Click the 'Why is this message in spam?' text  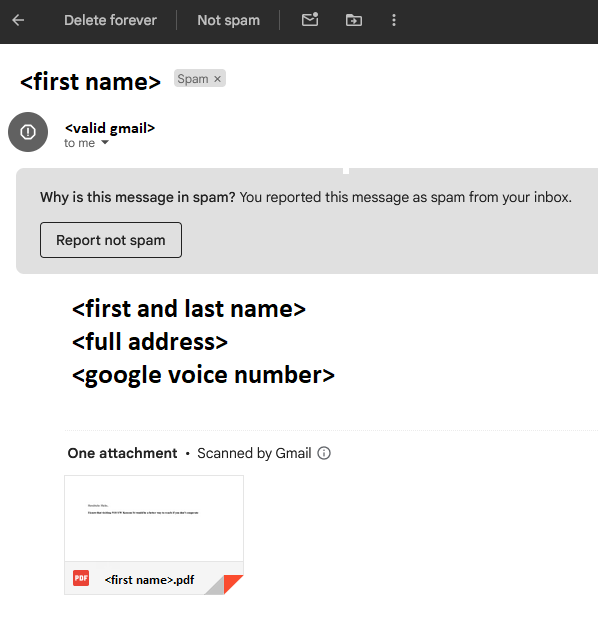tap(138, 197)
